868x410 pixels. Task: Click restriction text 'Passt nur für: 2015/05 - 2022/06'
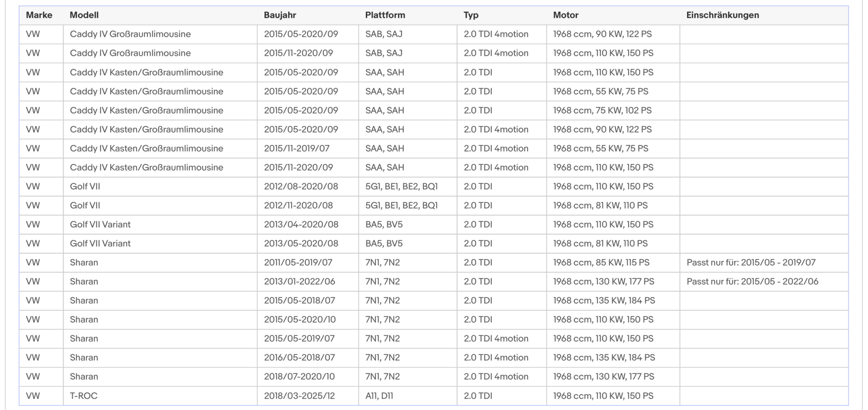pos(752,282)
